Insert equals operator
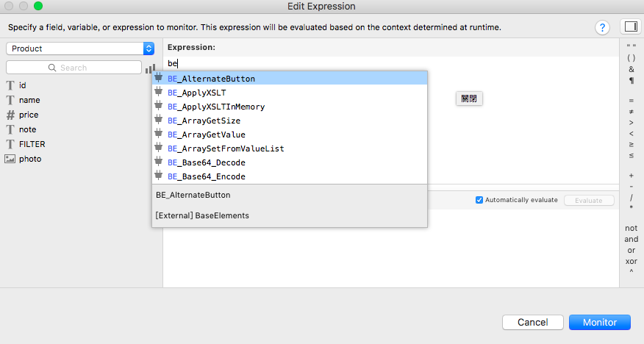The image size is (644, 344). (x=632, y=101)
